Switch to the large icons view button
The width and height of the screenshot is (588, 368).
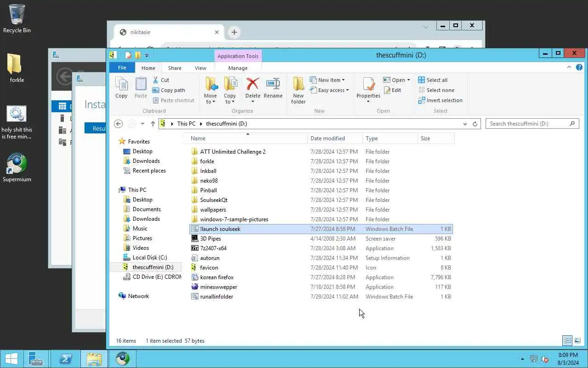click(x=577, y=341)
